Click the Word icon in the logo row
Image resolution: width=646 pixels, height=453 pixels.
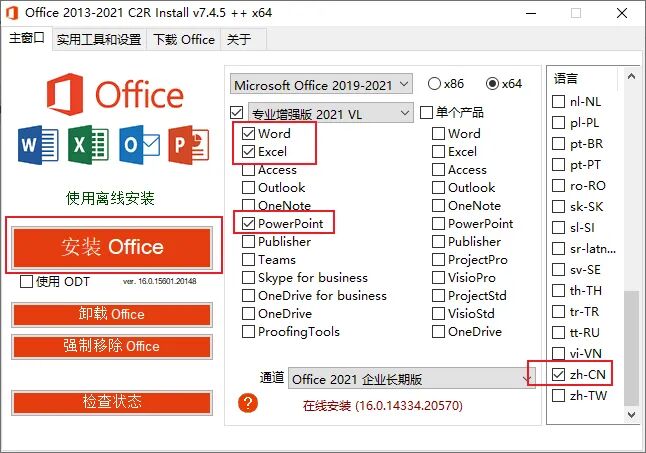coord(38,145)
